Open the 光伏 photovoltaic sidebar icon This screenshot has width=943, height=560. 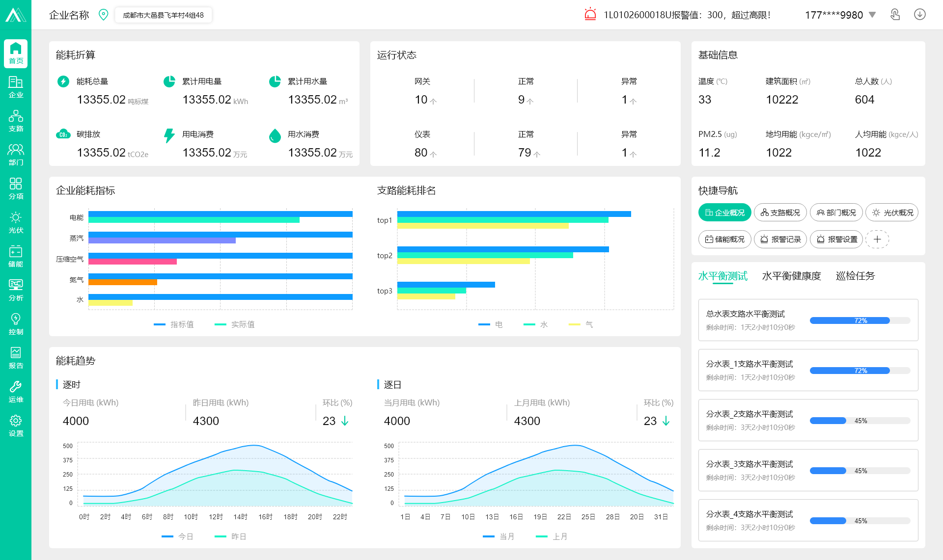[x=16, y=222]
